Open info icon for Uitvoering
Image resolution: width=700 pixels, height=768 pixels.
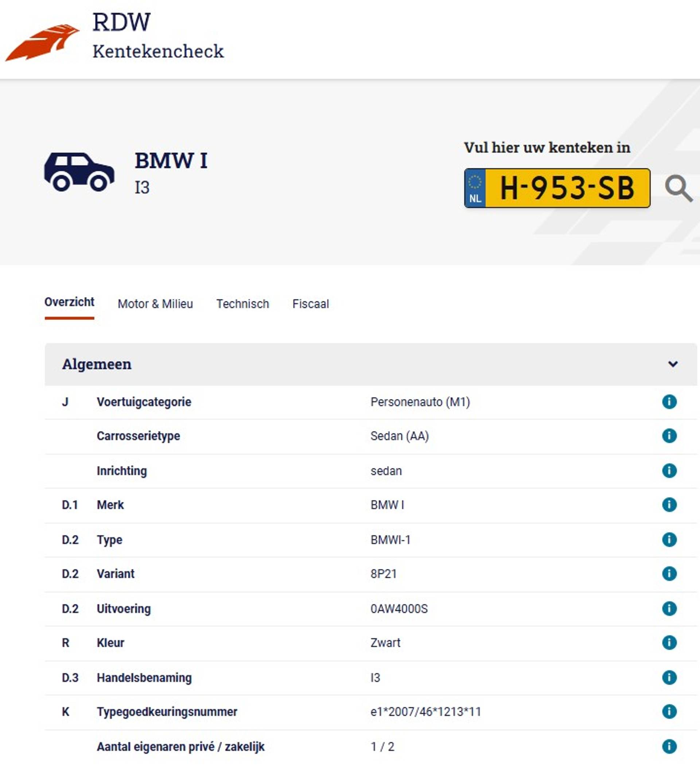pyautogui.click(x=669, y=608)
